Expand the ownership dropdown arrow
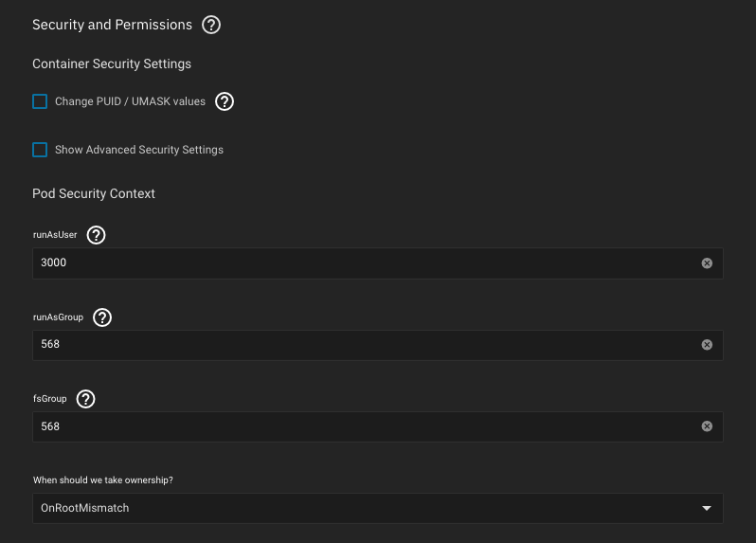 706,509
